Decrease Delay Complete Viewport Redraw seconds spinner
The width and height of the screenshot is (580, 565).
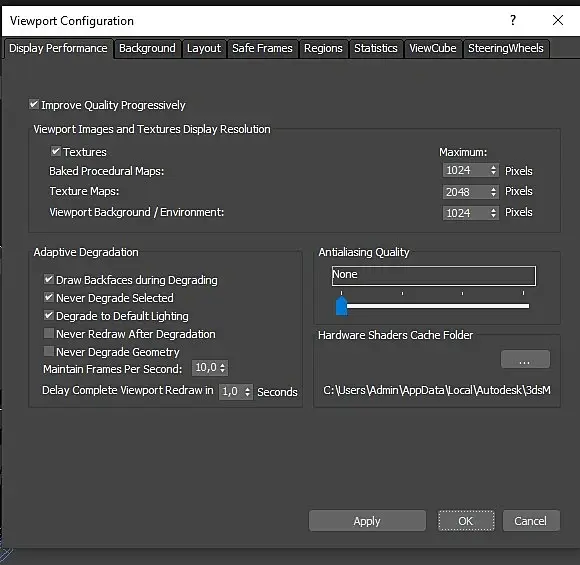coord(247,395)
